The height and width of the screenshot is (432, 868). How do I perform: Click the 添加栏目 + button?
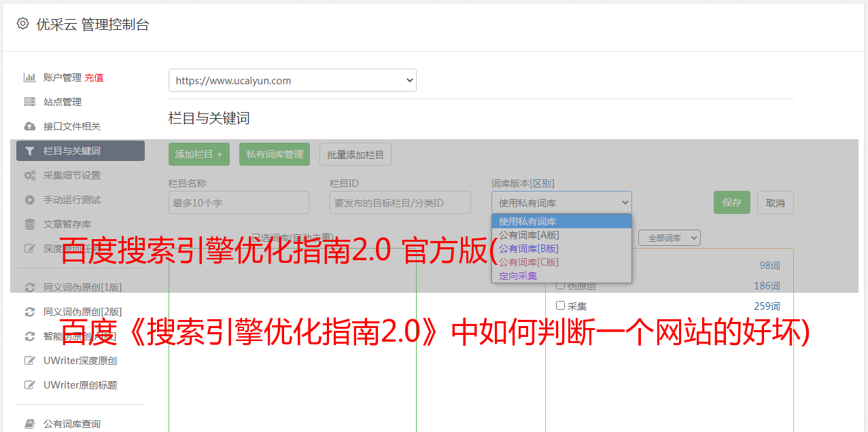click(x=199, y=154)
